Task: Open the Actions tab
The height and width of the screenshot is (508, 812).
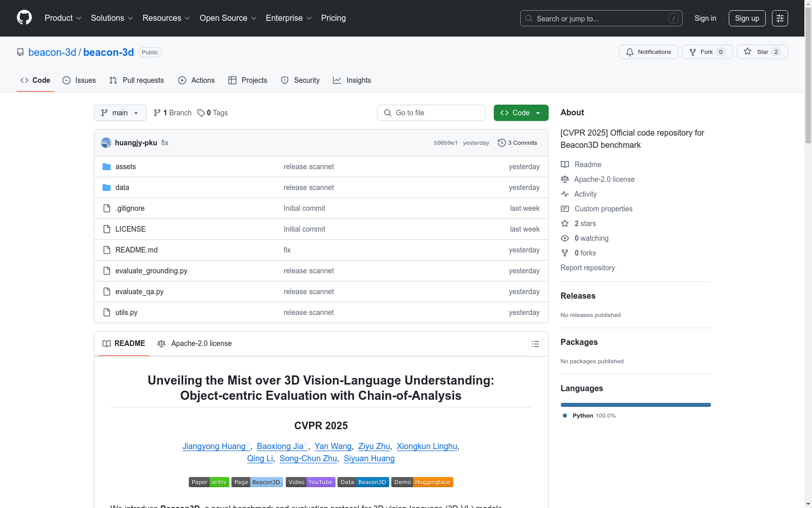Action: (x=196, y=80)
